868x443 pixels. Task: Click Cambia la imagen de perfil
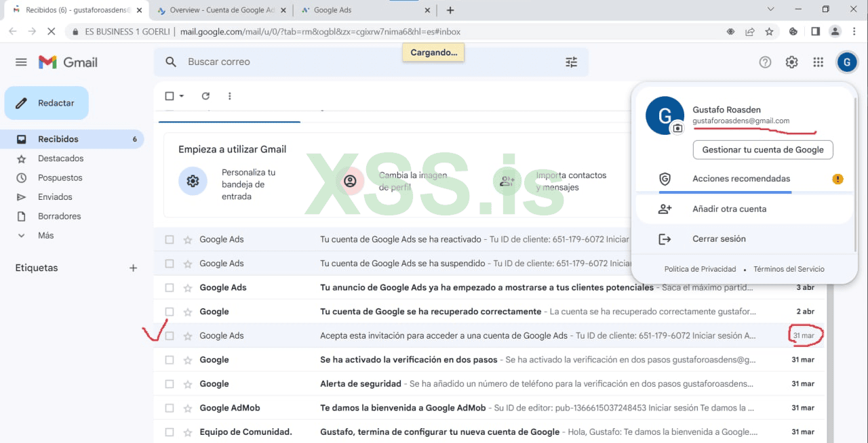tap(413, 181)
